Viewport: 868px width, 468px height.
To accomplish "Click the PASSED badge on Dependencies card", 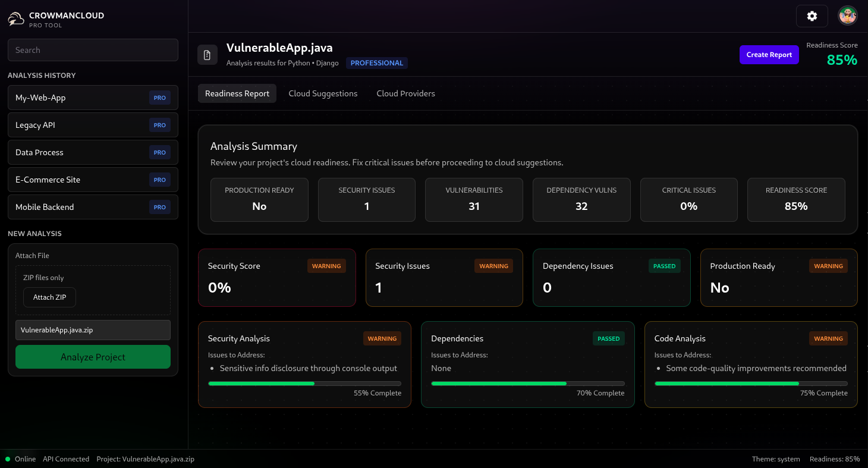I will (x=608, y=339).
